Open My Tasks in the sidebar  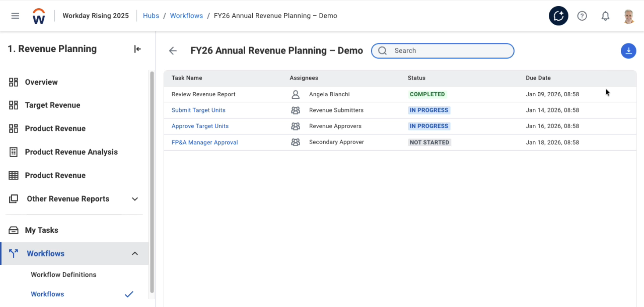click(41, 230)
